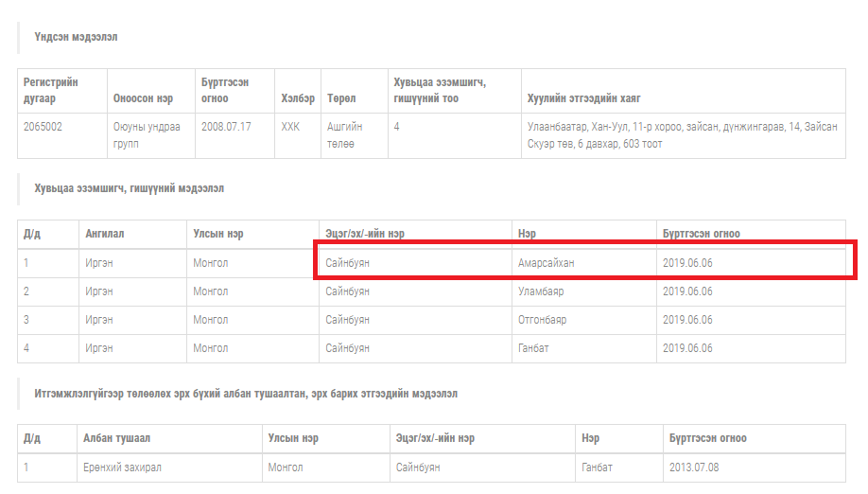The image size is (868, 494).
Task: Select the shareholder name Отгонбаяр
Action: click(x=542, y=320)
